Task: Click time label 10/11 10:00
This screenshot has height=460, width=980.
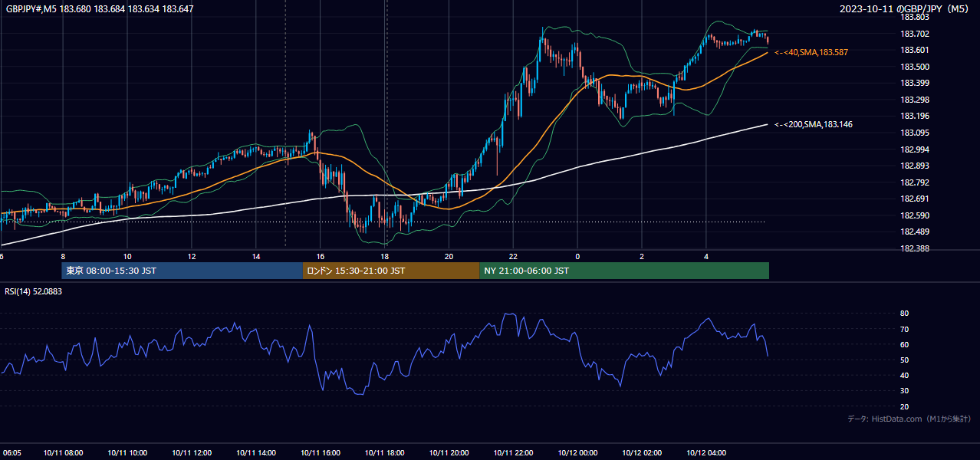Action: tap(127, 453)
